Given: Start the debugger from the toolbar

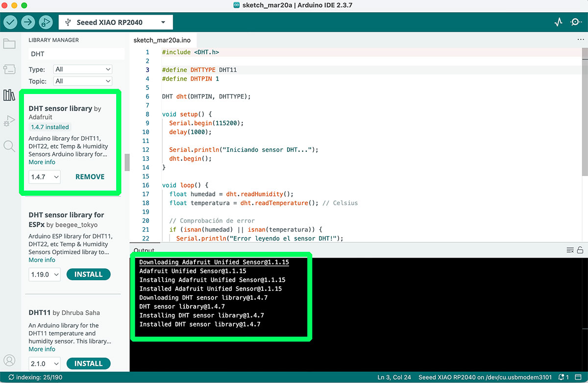Looking at the screenshot, I should (46, 22).
